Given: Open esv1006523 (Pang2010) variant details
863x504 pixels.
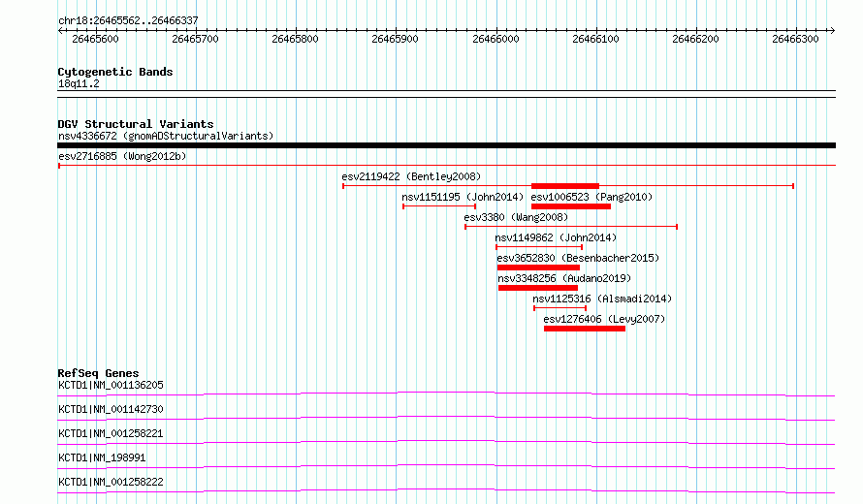Looking at the screenshot, I should pos(591,197).
